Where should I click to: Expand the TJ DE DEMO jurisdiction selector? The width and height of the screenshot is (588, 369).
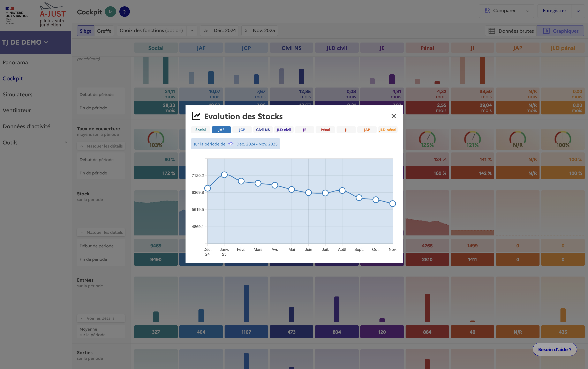tap(25, 43)
